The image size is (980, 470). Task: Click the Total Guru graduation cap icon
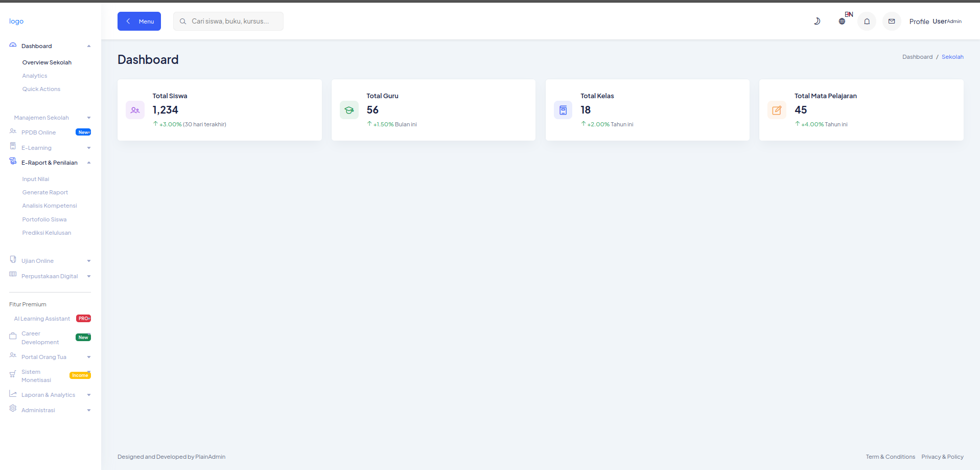349,110
